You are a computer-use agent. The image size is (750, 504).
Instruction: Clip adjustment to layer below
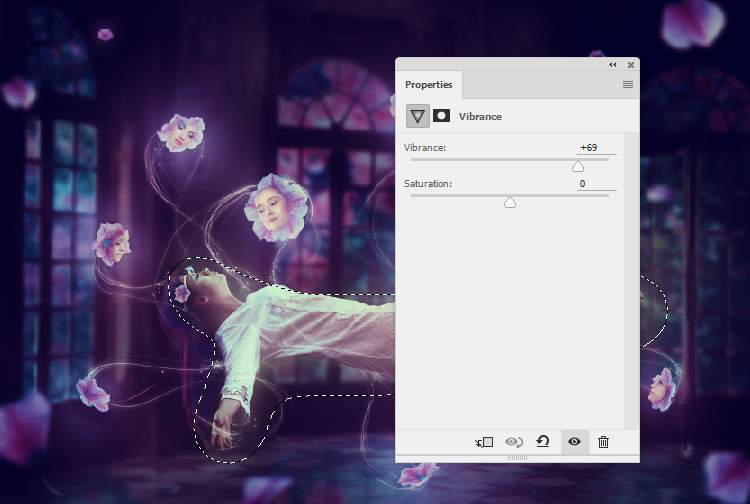coord(484,442)
